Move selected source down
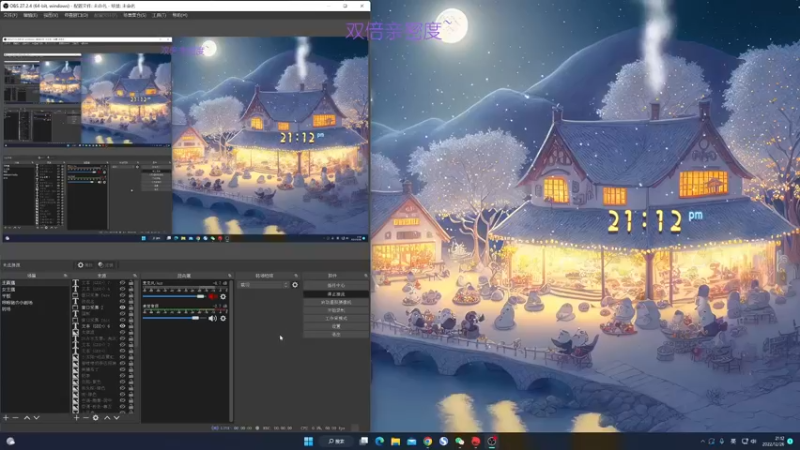The width and height of the screenshot is (800, 450). [x=117, y=417]
